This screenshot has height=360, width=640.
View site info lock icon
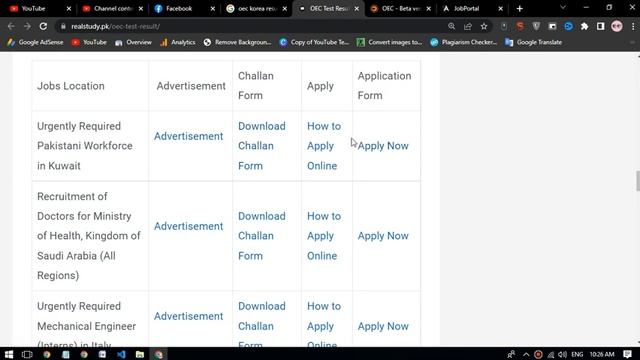(x=63, y=27)
